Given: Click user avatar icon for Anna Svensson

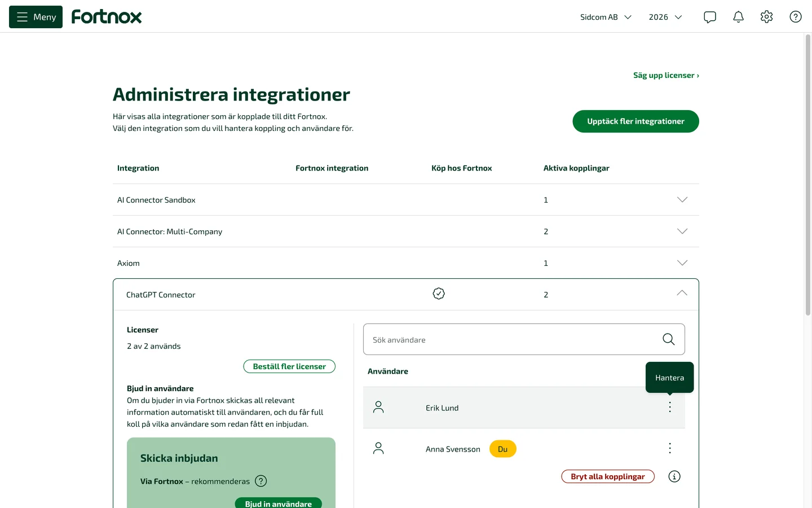Looking at the screenshot, I should 378,448.
